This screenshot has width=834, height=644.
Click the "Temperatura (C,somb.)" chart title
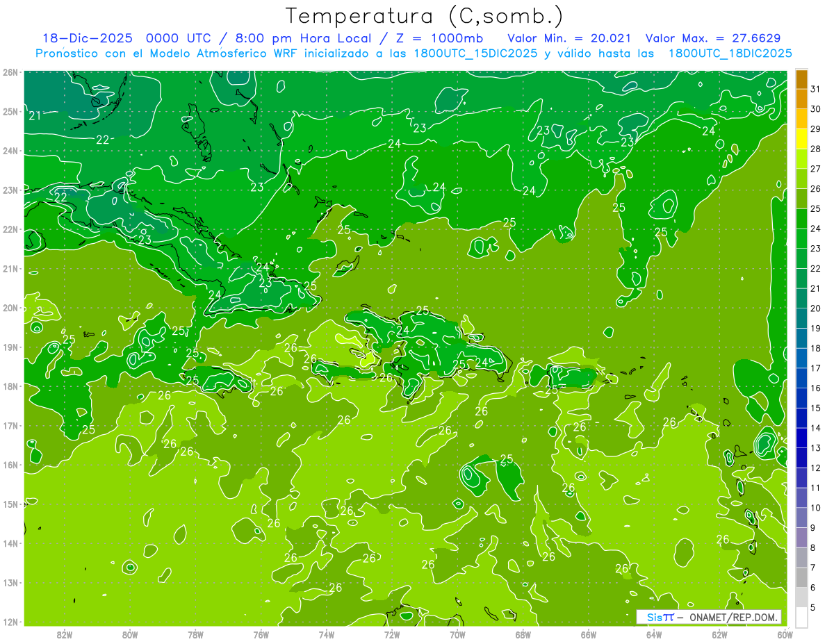(425, 16)
